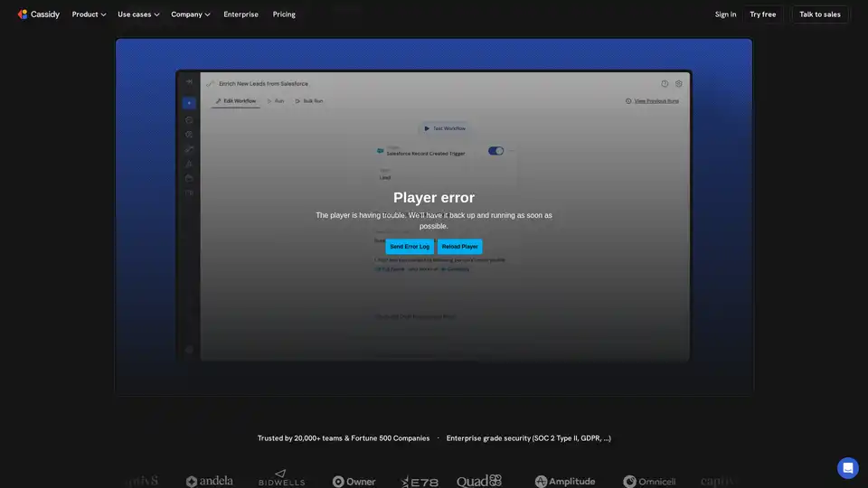Click the blue plus icon in sidebar

click(189, 103)
